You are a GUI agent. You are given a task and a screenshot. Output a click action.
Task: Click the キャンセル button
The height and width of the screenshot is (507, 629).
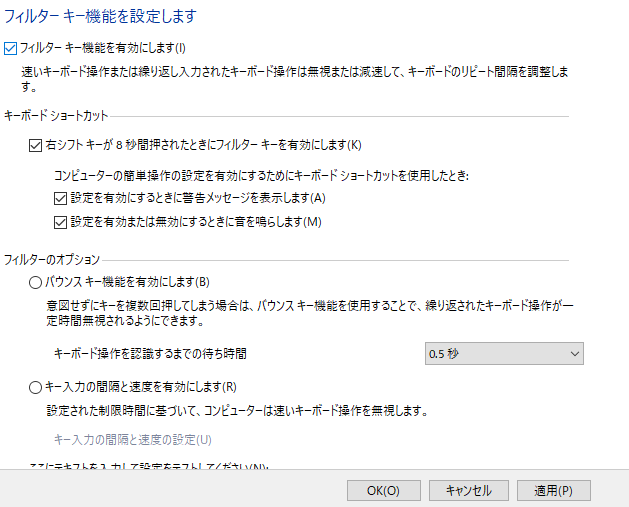[468, 490]
